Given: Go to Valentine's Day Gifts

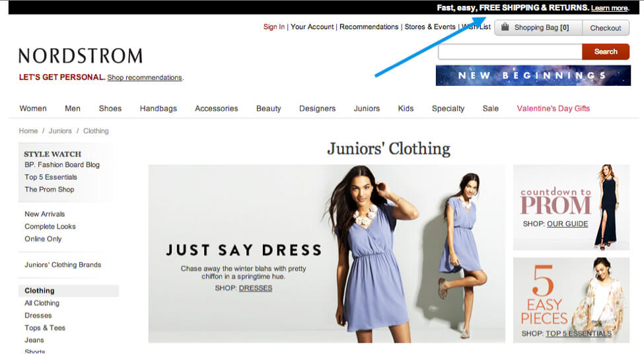Looking at the screenshot, I should (x=553, y=108).
